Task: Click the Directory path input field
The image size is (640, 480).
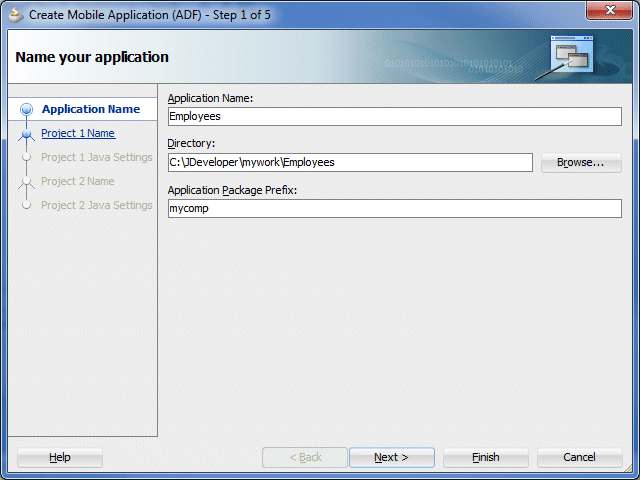Action: point(350,162)
